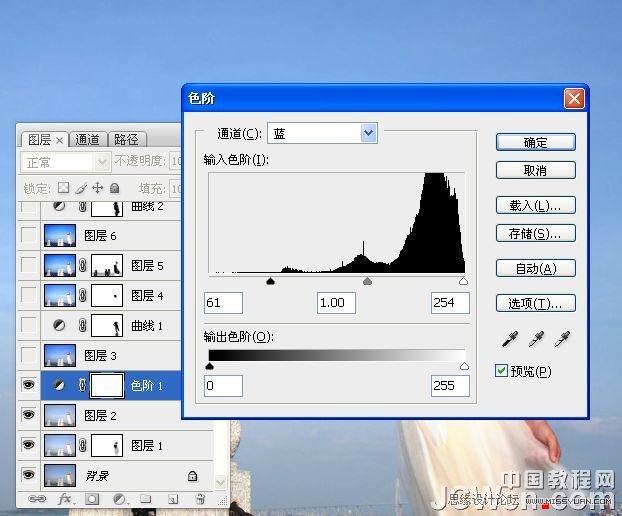Create a new layer group
The image size is (622, 516).
pyautogui.click(x=146, y=499)
